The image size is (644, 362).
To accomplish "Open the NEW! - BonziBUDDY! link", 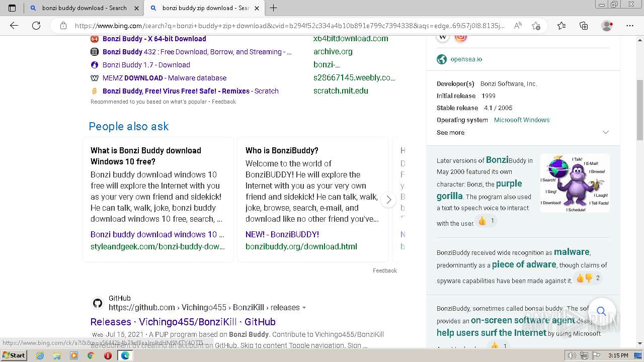I will (282, 234).
